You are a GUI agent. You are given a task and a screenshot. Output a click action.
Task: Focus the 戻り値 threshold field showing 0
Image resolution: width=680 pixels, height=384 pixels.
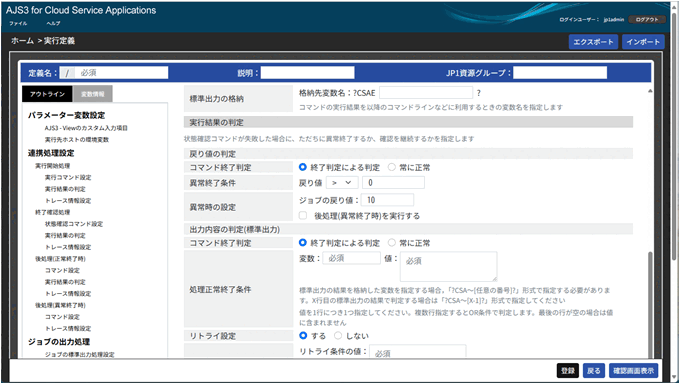coord(393,183)
